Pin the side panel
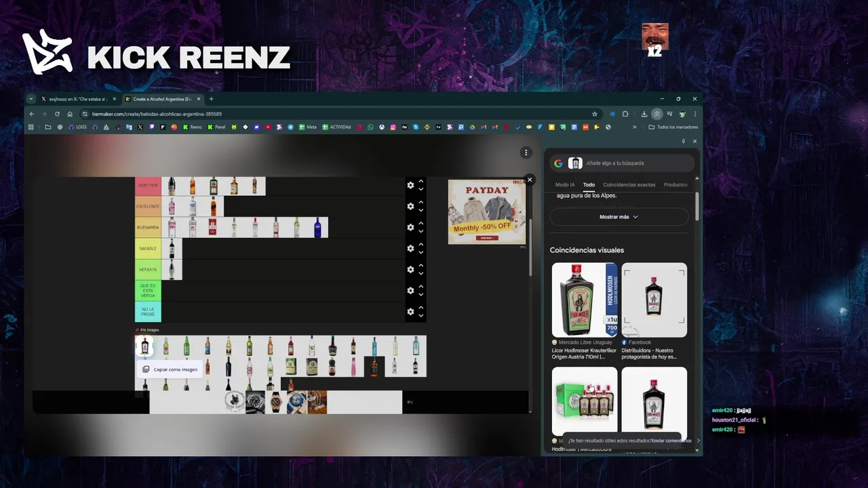The image size is (868, 488). [x=684, y=142]
